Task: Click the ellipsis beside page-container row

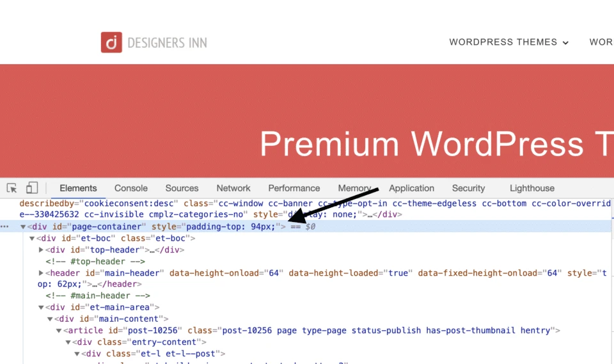Action: (4, 226)
